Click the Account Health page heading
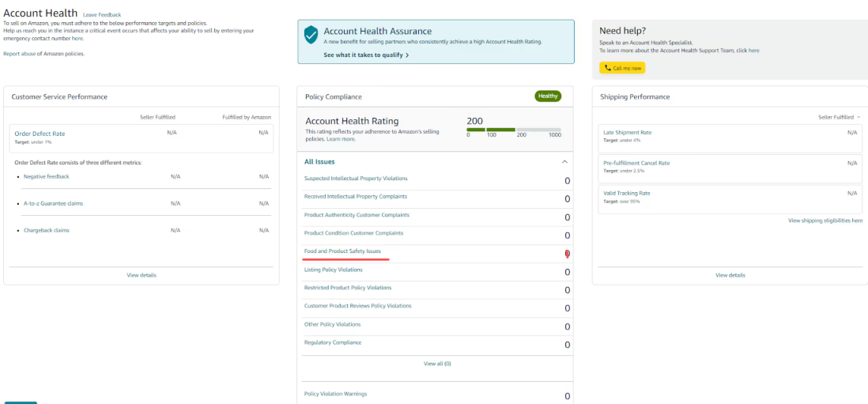 40,13
